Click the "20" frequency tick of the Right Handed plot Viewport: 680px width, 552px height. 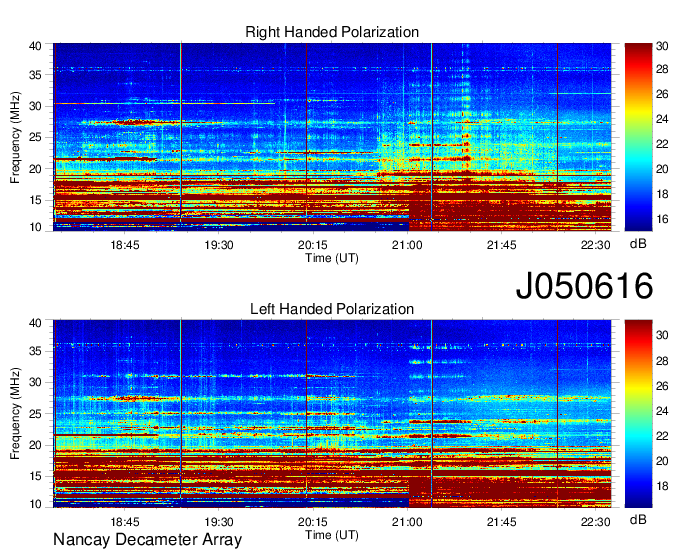pos(35,169)
